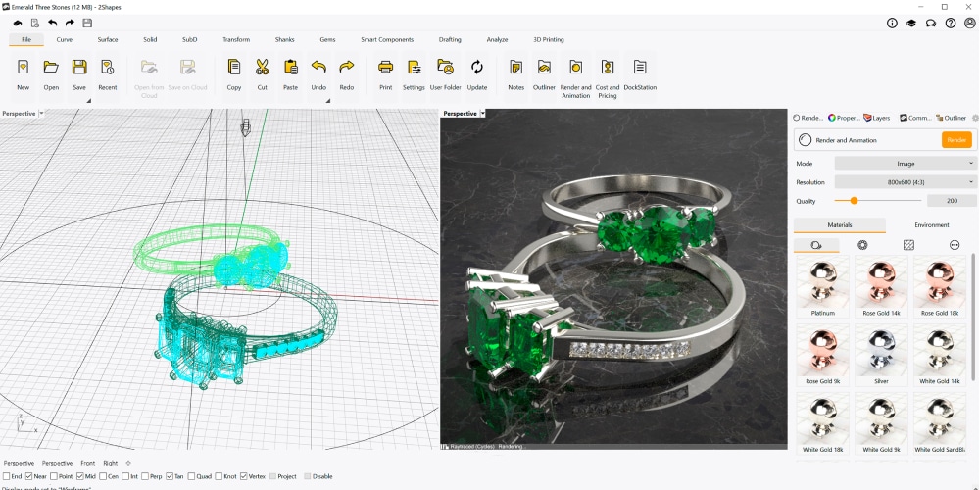Viewport: 980px width, 490px height.
Task: Open the Mode dropdown set to Image
Action: [905, 163]
